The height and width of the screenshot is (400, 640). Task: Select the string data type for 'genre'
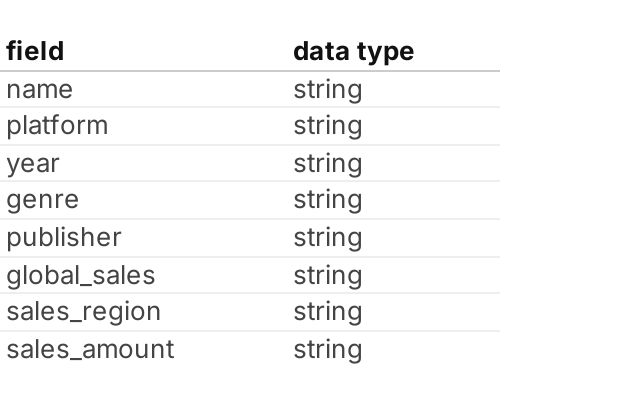coord(327,200)
